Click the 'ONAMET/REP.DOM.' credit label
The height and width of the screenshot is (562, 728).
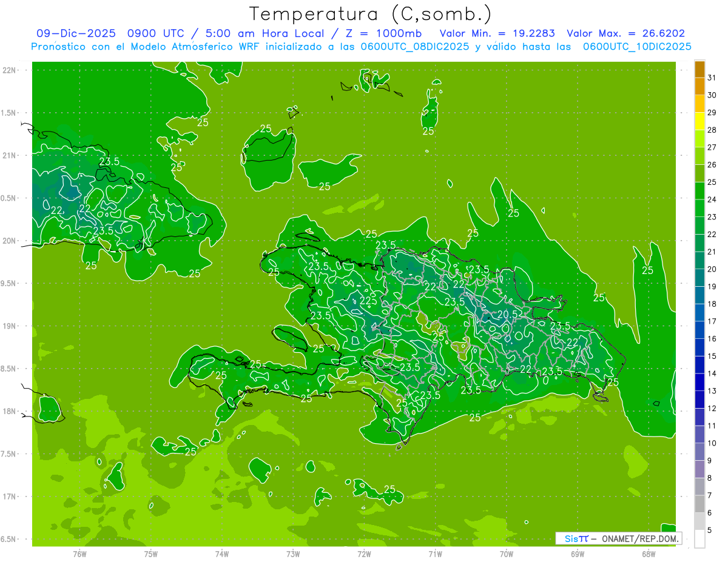point(639,538)
